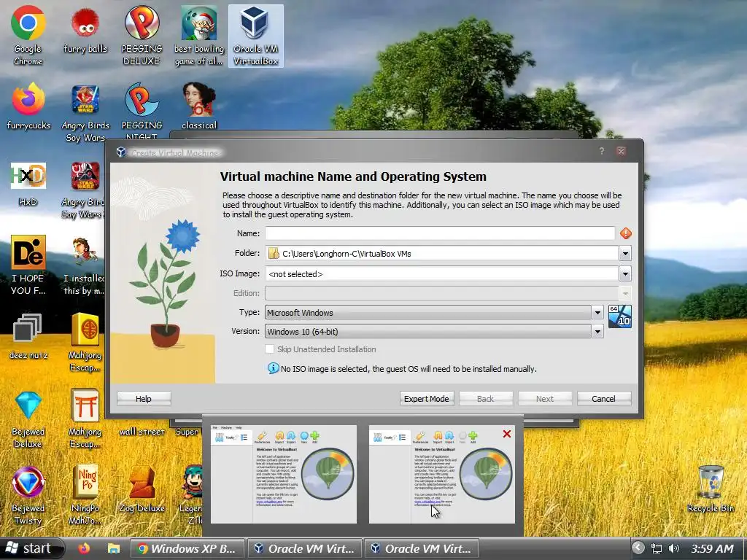Image resolution: width=747 pixels, height=560 pixels.
Task: Click the Name field warning icon
Action: coord(625,233)
